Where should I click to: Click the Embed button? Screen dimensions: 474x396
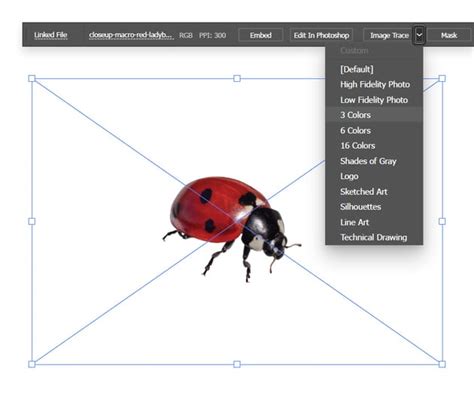pos(261,35)
